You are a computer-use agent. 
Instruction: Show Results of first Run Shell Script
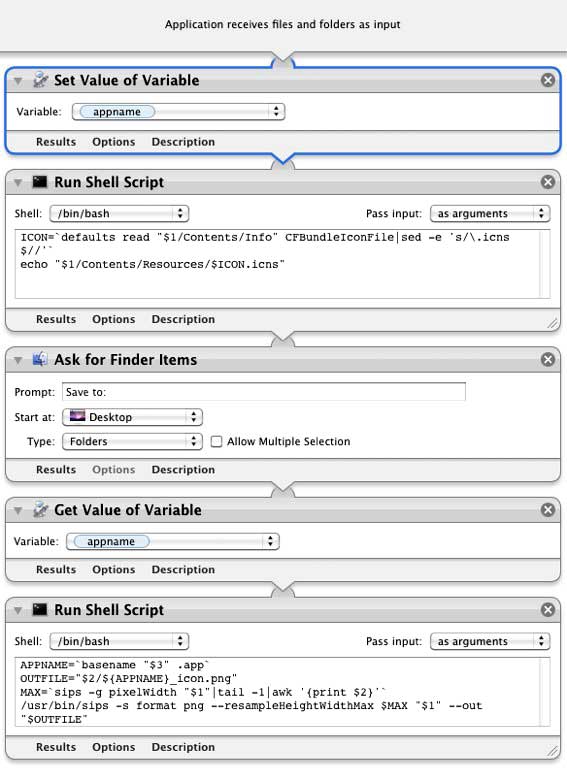(x=56, y=319)
